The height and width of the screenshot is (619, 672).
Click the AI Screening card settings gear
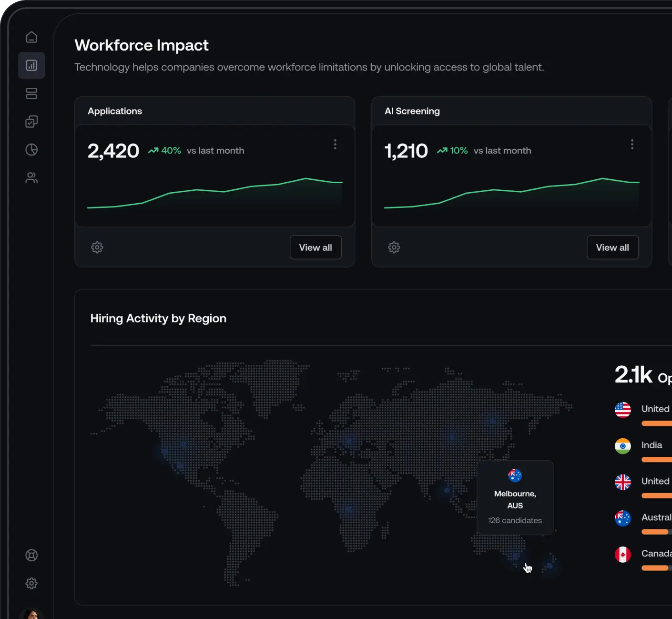[394, 248]
